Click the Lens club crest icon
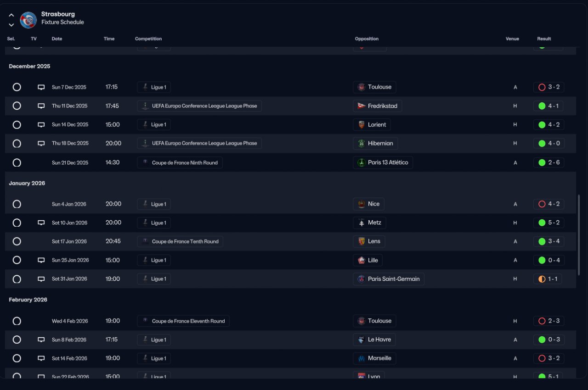This screenshot has width=588, height=390. [362, 241]
